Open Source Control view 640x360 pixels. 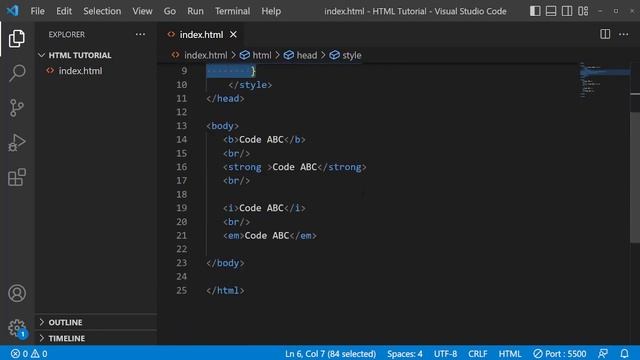(17, 108)
